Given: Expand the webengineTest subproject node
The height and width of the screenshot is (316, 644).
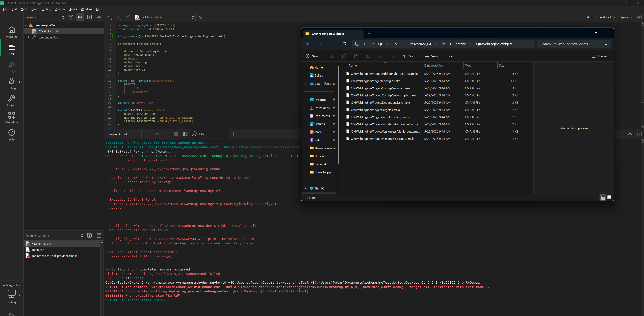Looking at the screenshot, I should pyautogui.click(x=29, y=37).
